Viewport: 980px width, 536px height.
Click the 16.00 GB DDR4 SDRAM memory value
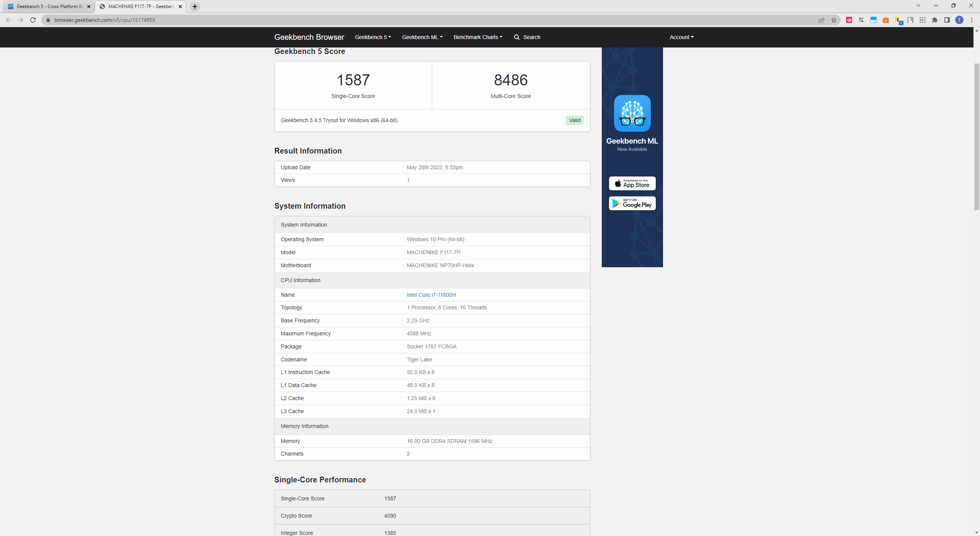449,441
